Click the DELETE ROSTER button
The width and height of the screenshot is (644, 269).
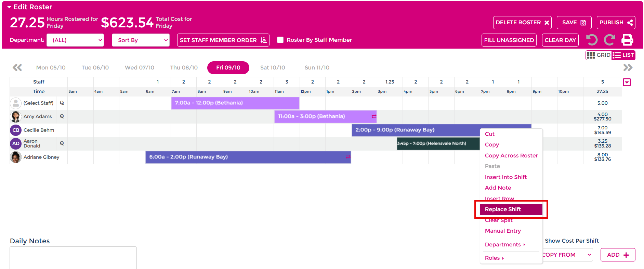click(522, 23)
